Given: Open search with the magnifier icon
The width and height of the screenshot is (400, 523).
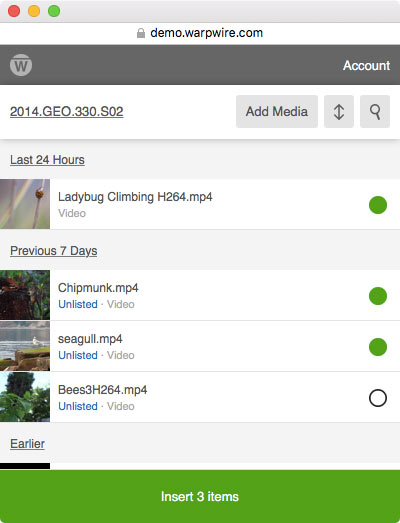Looking at the screenshot, I should click(x=375, y=111).
